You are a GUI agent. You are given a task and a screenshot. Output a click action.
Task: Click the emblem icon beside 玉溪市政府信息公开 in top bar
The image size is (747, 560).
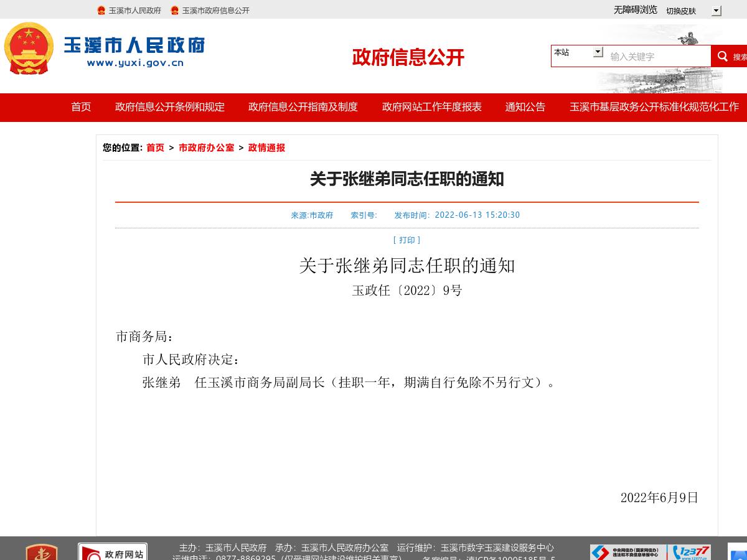(x=174, y=10)
